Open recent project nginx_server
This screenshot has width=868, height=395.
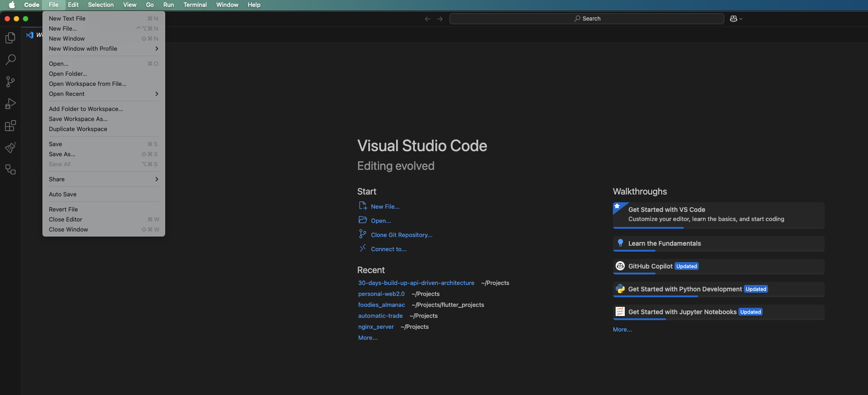pyautogui.click(x=376, y=327)
